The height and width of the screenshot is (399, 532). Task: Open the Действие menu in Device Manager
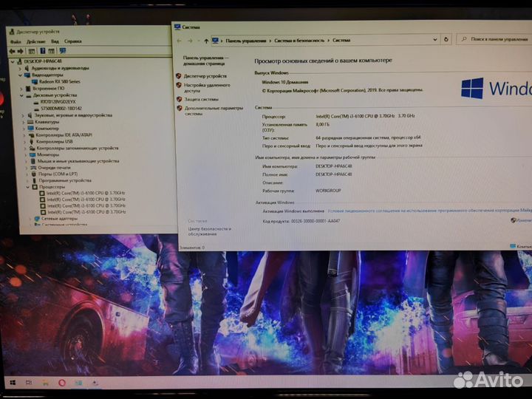tap(35, 41)
